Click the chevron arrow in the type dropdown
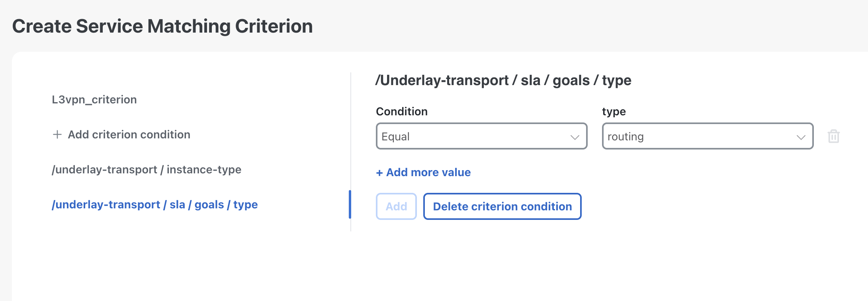 tap(801, 137)
